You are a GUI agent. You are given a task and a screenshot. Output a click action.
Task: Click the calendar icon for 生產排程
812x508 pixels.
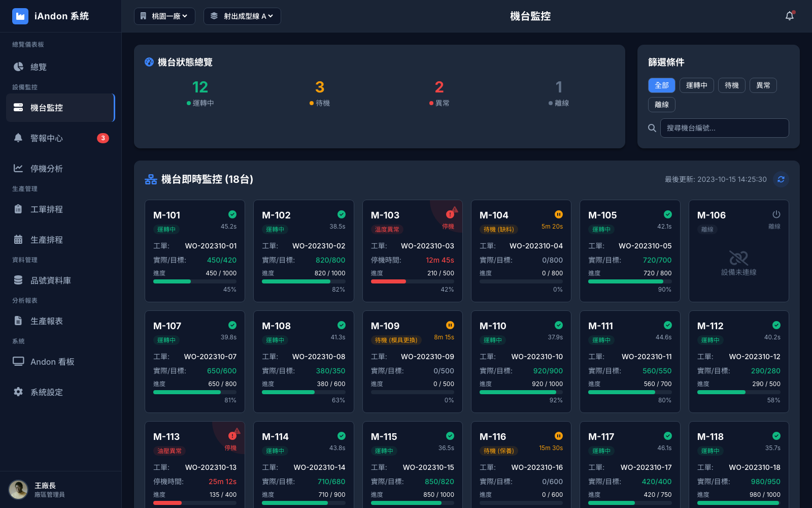pos(18,239)
